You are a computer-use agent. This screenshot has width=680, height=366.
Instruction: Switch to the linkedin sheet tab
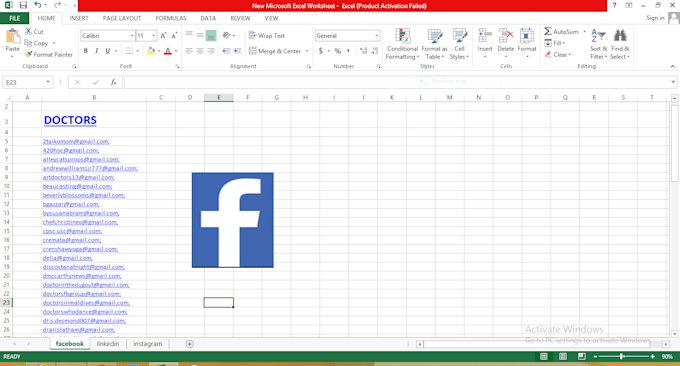click(x=108, y=343)
